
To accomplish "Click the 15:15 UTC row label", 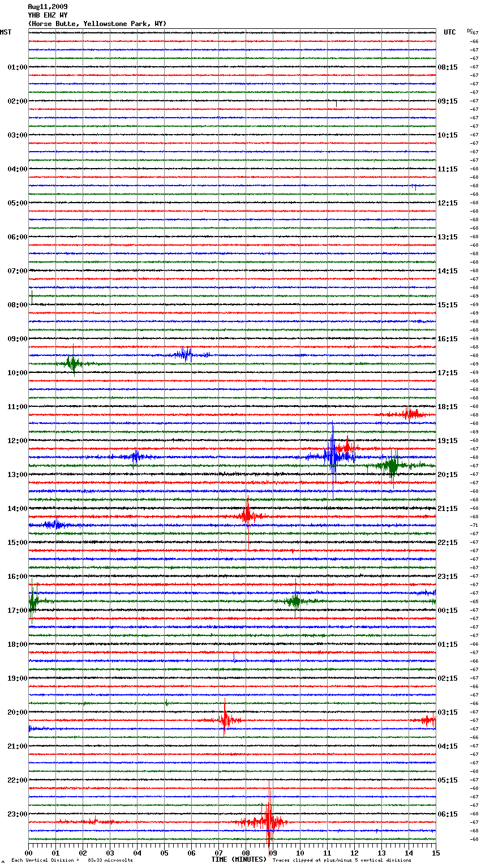I will pos(448,305).
